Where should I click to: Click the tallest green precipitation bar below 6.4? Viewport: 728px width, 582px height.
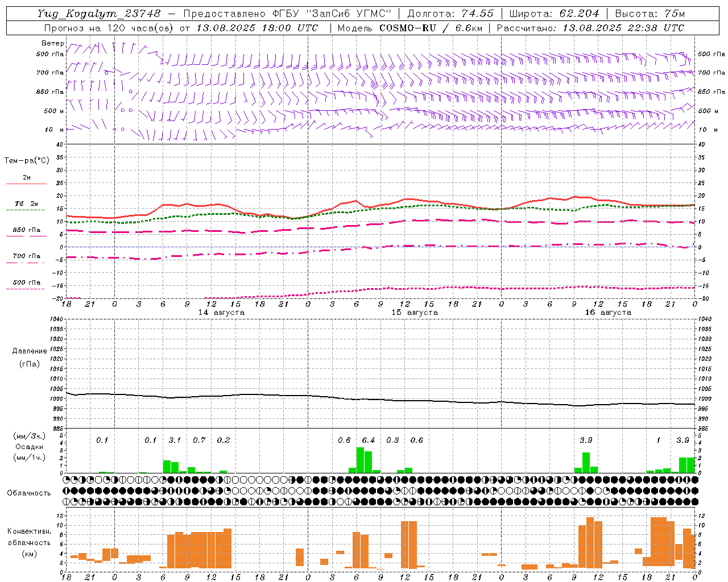tap(360, 460)
